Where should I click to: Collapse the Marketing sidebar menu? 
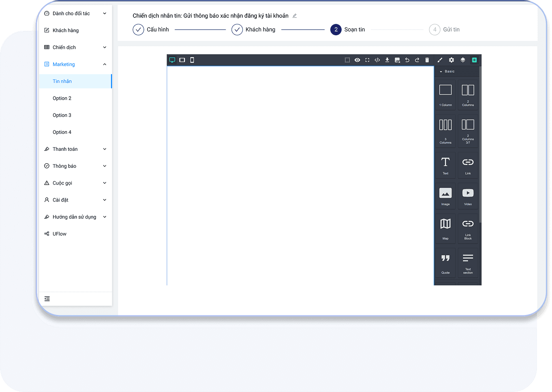(x=104, y=64)
